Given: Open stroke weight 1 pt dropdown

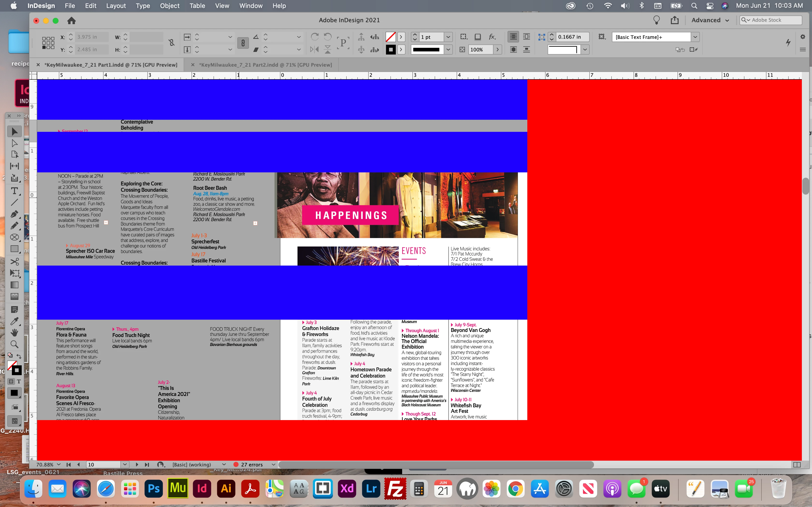Looking at the screenshot, I should click(448, 37).
